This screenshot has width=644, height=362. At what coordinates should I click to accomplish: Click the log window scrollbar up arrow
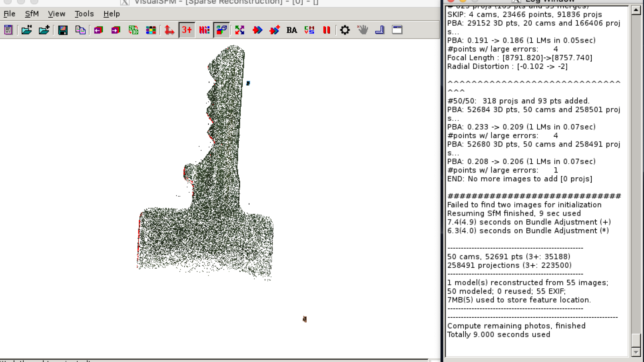point(636,10)
